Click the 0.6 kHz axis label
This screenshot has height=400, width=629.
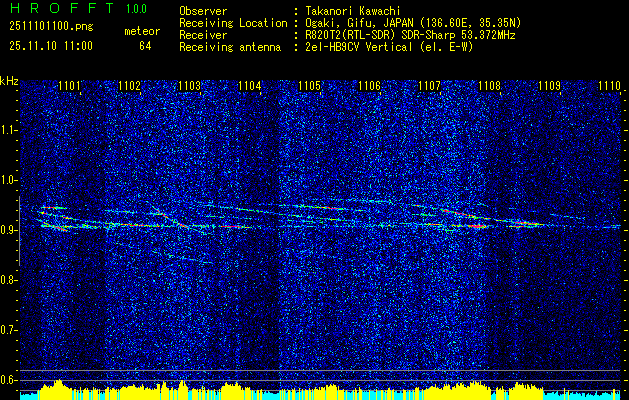pos(9,380)
